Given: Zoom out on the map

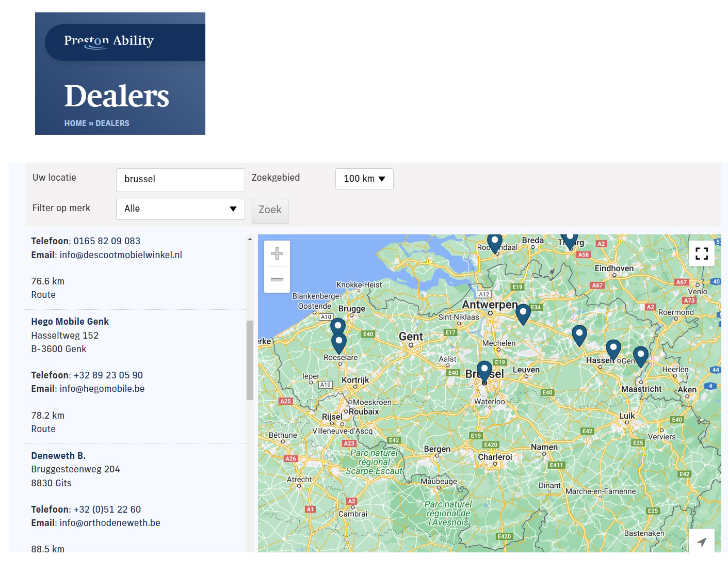Looking at the screenshot, I should (277, 280).
